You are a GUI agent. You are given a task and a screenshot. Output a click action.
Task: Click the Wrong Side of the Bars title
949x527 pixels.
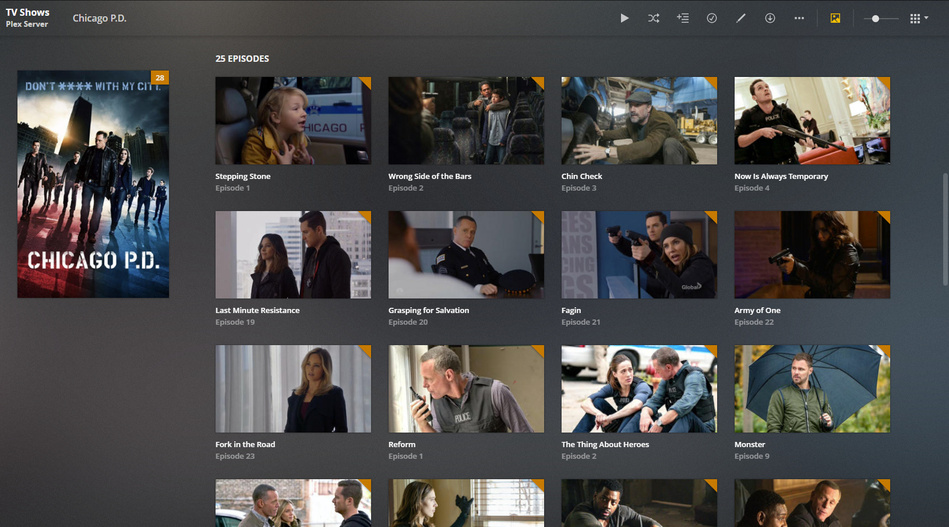[x=430, y=176]
